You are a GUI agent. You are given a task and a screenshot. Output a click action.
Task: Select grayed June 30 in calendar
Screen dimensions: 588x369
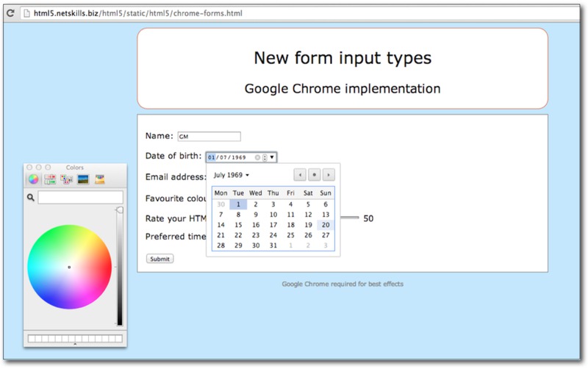[221, 204]
